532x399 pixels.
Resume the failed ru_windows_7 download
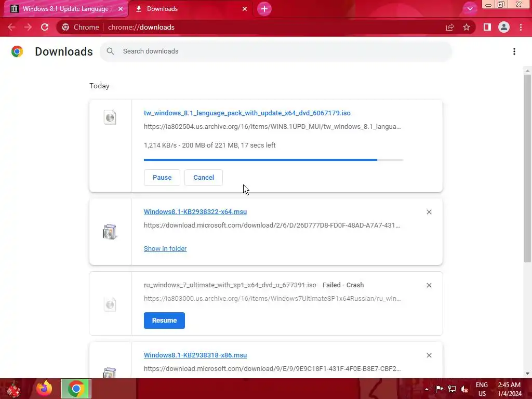(x=164, y=321)
